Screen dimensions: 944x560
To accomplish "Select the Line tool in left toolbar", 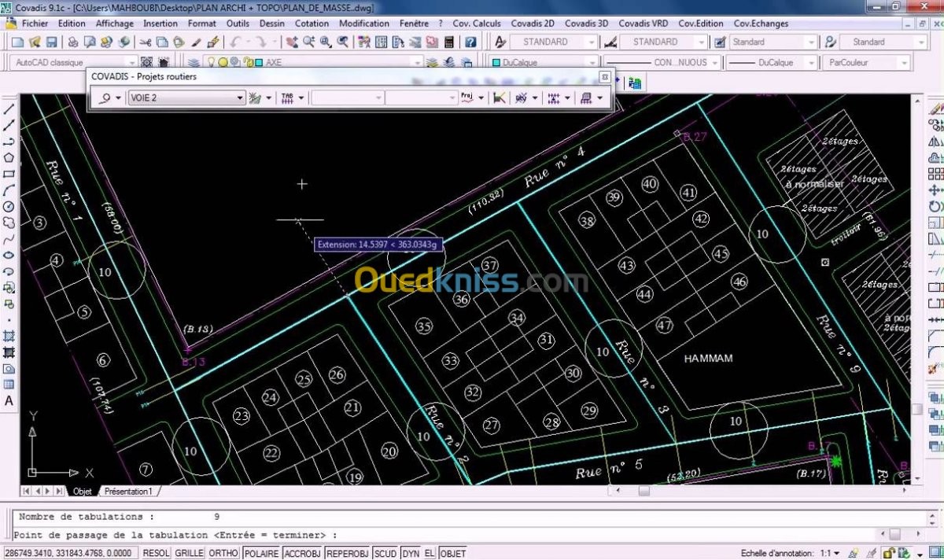I will (9, 109).
